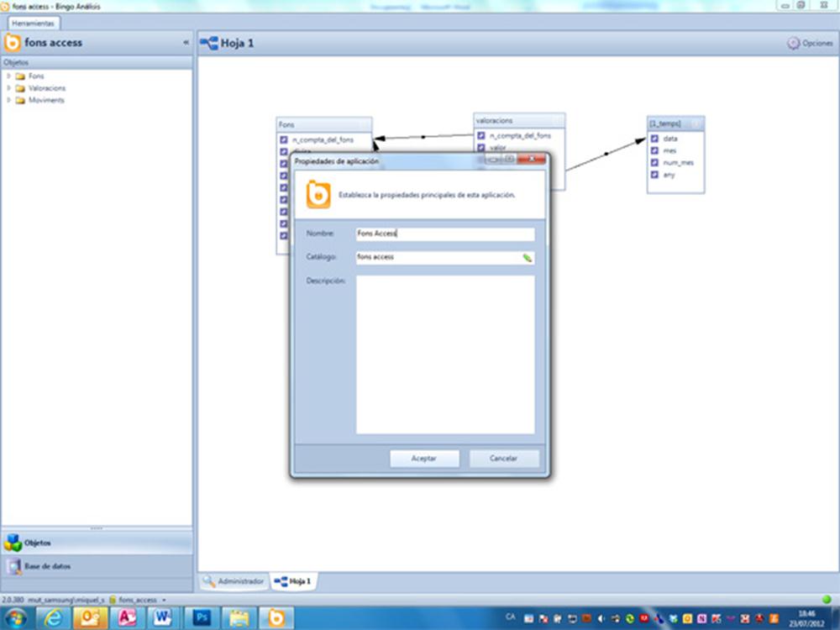Expand the Moviments folder tree node
Screen dimensions: 840x630
9,100
